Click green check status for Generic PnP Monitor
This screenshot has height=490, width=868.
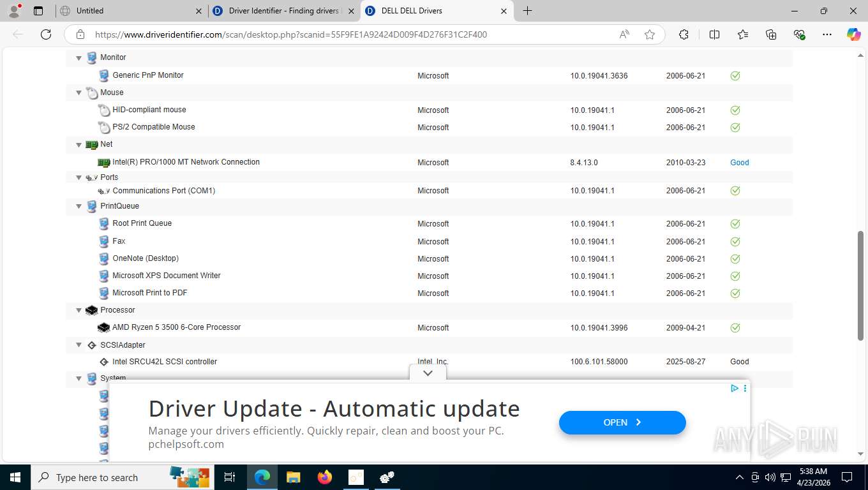point(735,75)
